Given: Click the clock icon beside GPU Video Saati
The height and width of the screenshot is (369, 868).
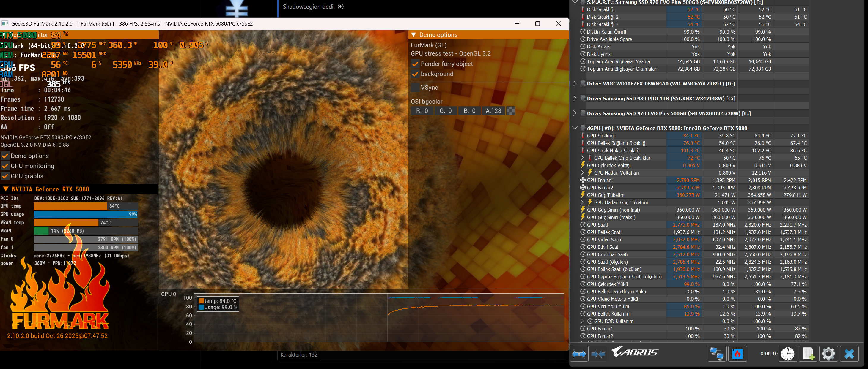Looking at the screenshot, I should 583,240.
